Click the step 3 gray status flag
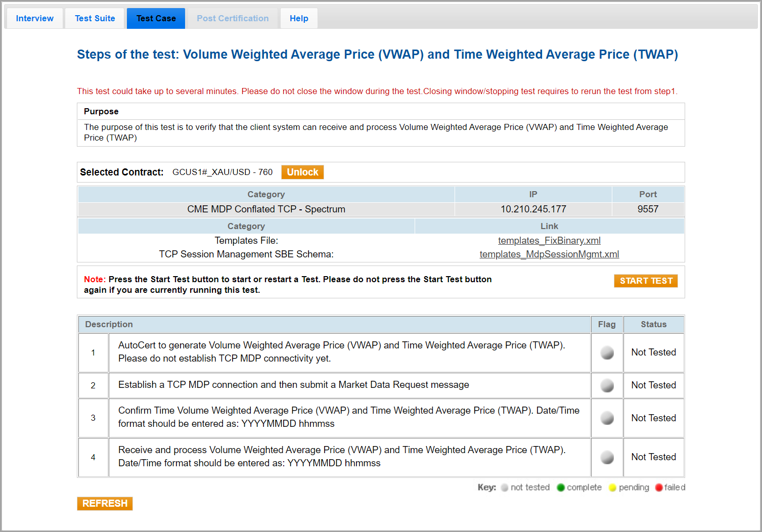 coord(607,418)
